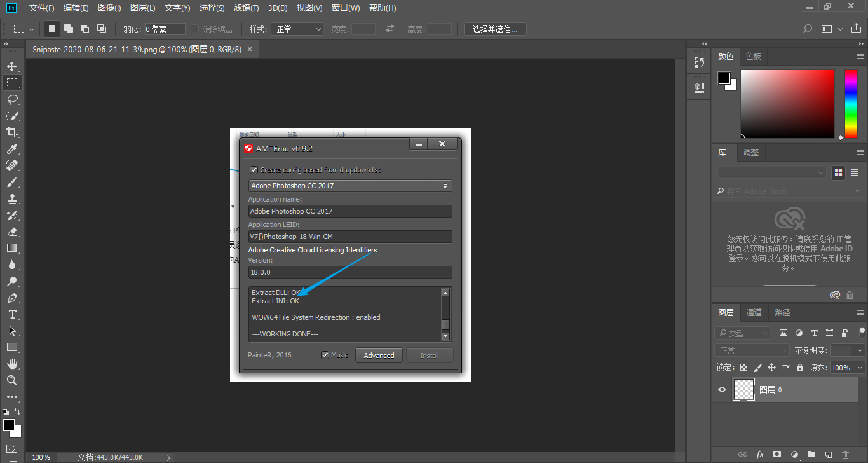
Task: Expand the collapsed panel dock arrows
Action: click(x=704, y=43)
